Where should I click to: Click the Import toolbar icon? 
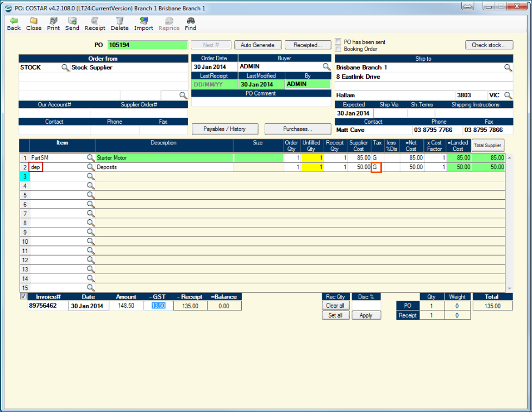[143, 24]
